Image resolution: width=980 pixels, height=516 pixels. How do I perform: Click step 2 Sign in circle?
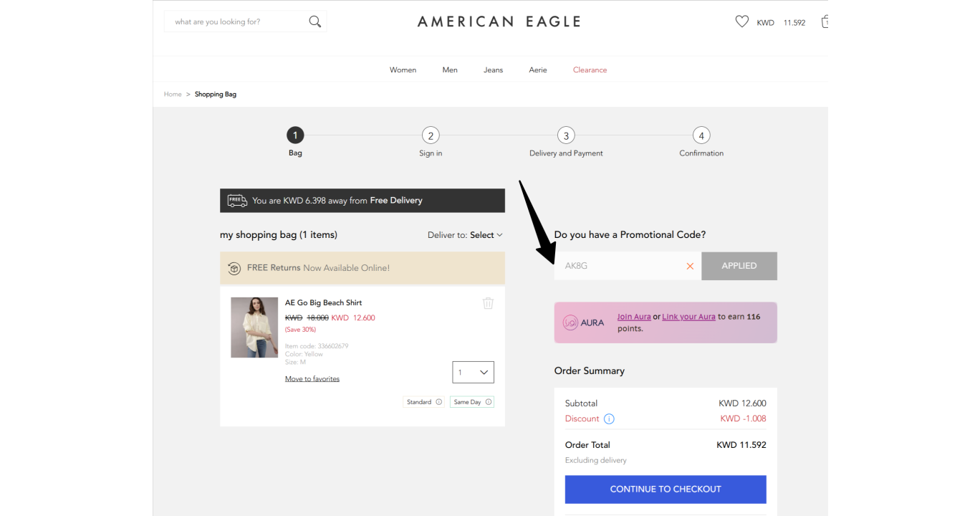click(x=430, y=135)
